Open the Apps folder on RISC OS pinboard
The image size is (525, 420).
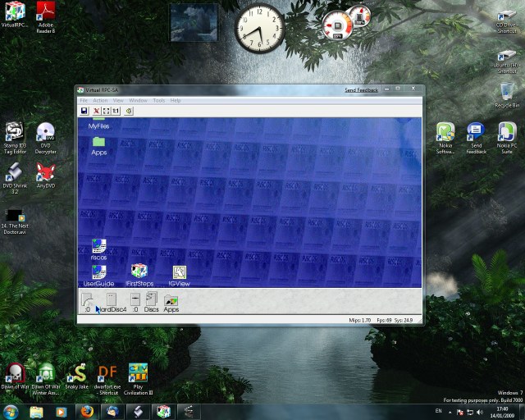click(x=99, y=144)
